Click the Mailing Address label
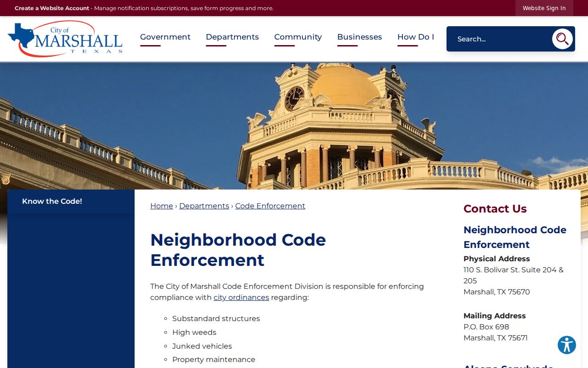 (495, 316)
